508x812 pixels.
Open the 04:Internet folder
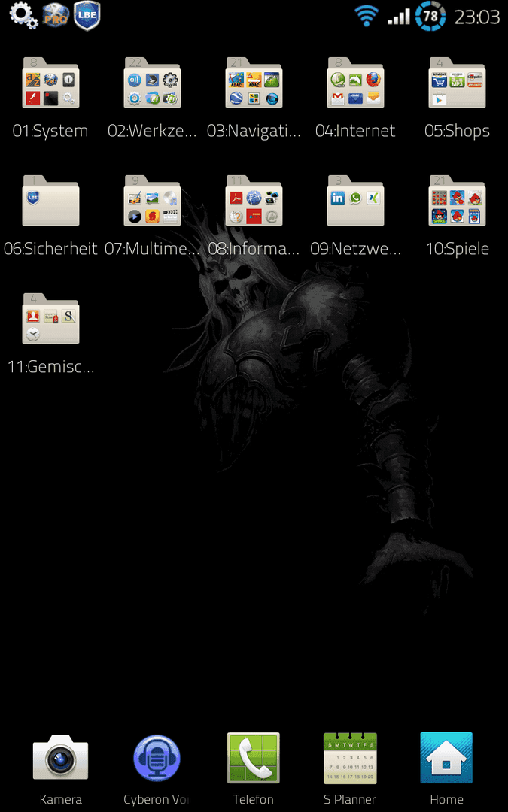355,83
